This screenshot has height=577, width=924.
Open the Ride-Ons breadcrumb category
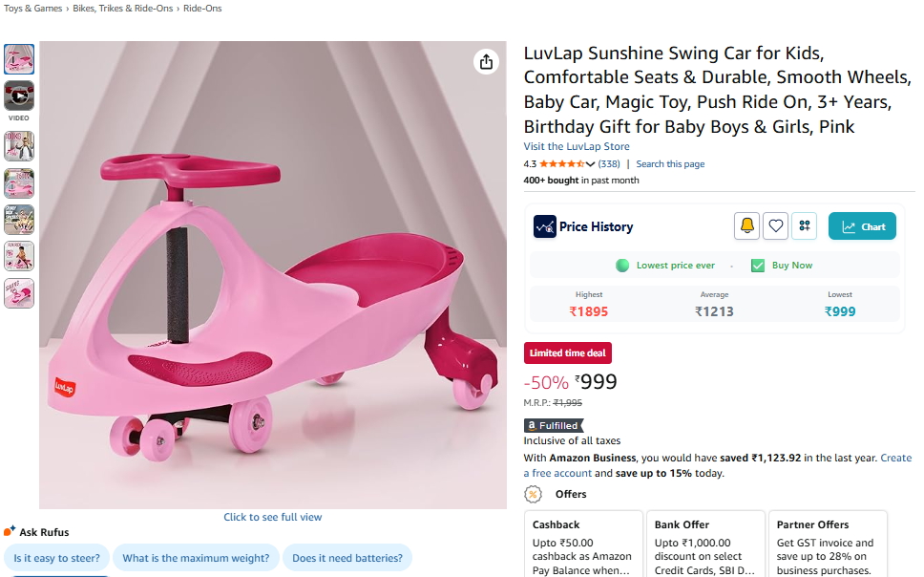202,9
